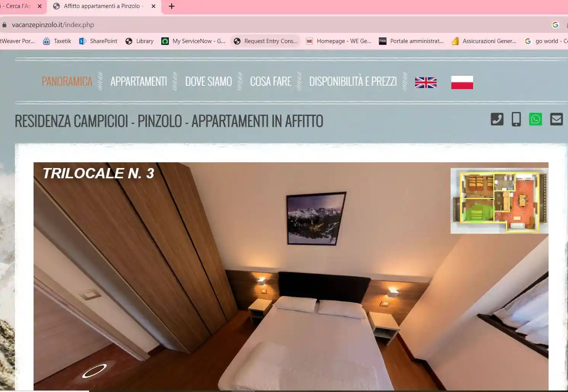Select the green WhatsApp contact icon
The width and height of the screenshot is (568, 392).
pos(535,119)
